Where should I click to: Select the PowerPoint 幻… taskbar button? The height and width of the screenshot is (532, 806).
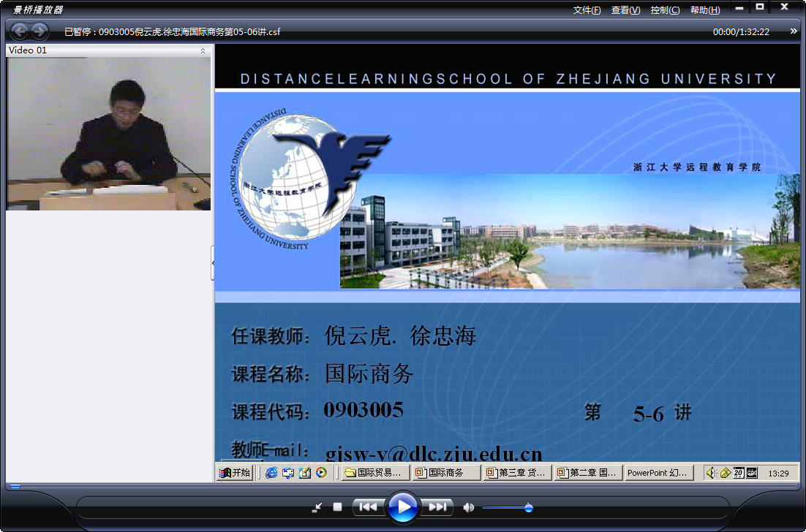coord(659,472)
